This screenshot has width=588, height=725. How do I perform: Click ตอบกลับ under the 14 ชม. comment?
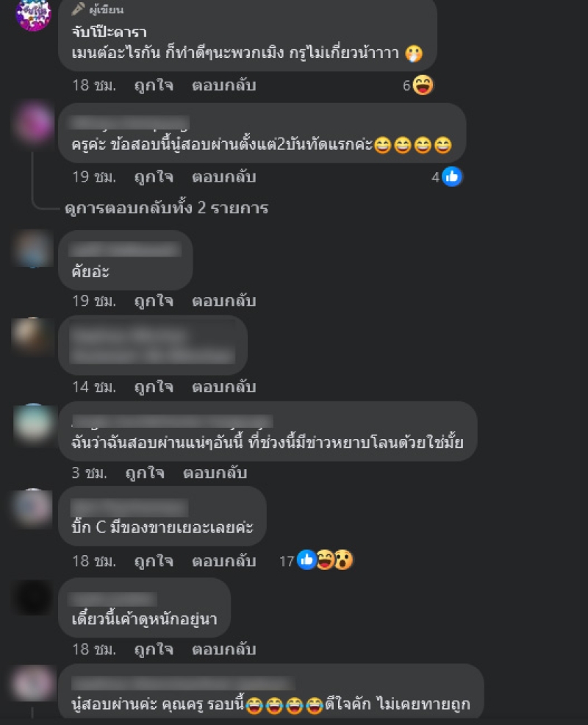pos(223,387)
